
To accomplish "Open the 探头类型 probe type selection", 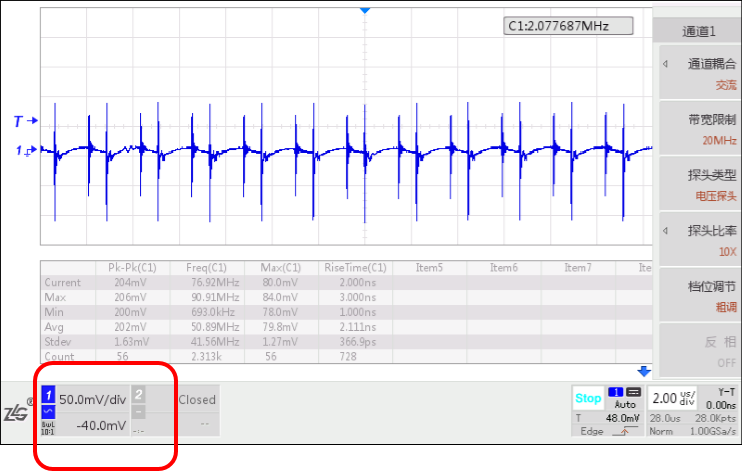I will coord(697,184).
